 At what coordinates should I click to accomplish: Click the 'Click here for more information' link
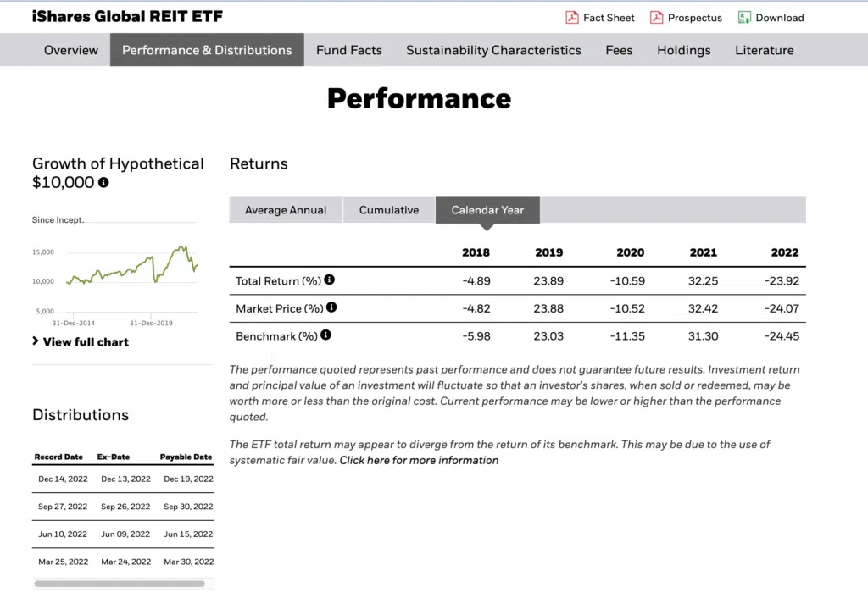(x=419, y=461)
